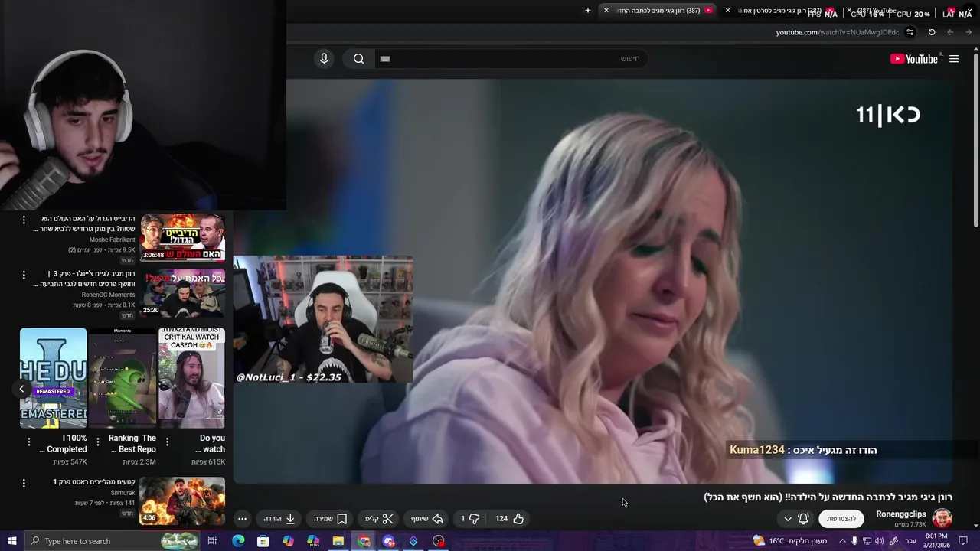Open the Windows Start menu

click(x=12, y=541)
